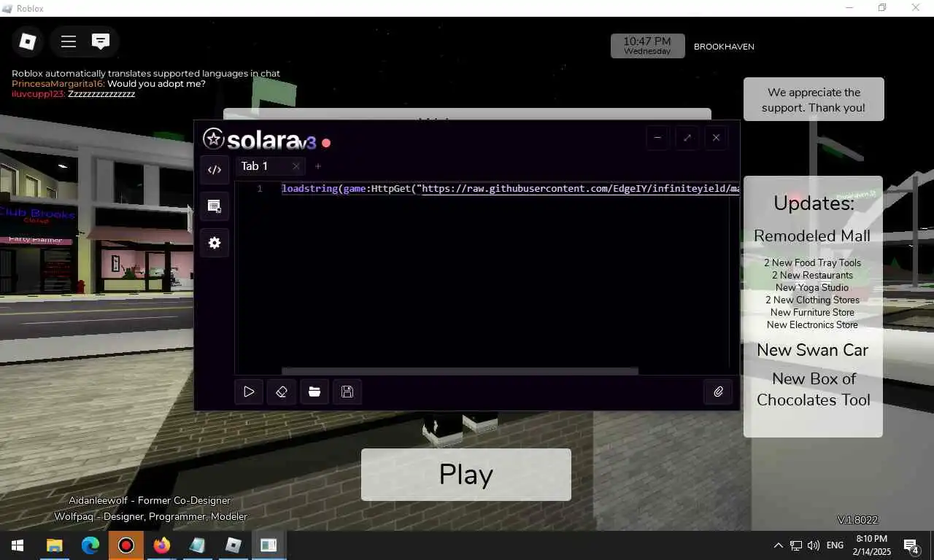Click the Play button in Brookhaven
Image resolution: width=934 pixels, height=560 pixels.
coord(466,475)
